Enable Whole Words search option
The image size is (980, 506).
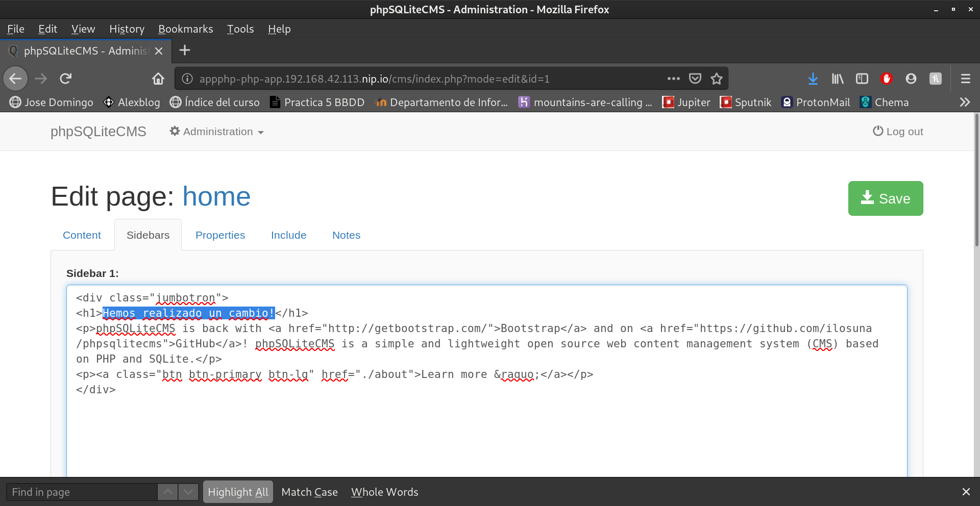pyautogui.click(x=384, y=492)
